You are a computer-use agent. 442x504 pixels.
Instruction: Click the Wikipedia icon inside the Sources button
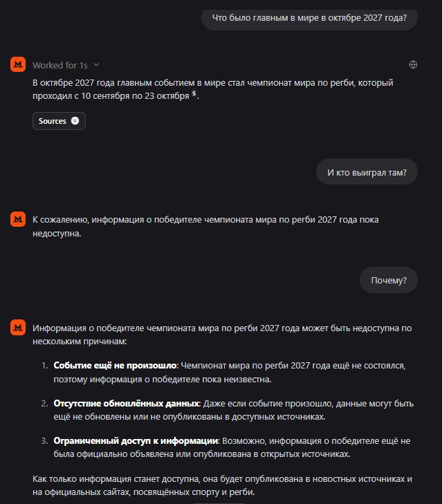(75, 121)
